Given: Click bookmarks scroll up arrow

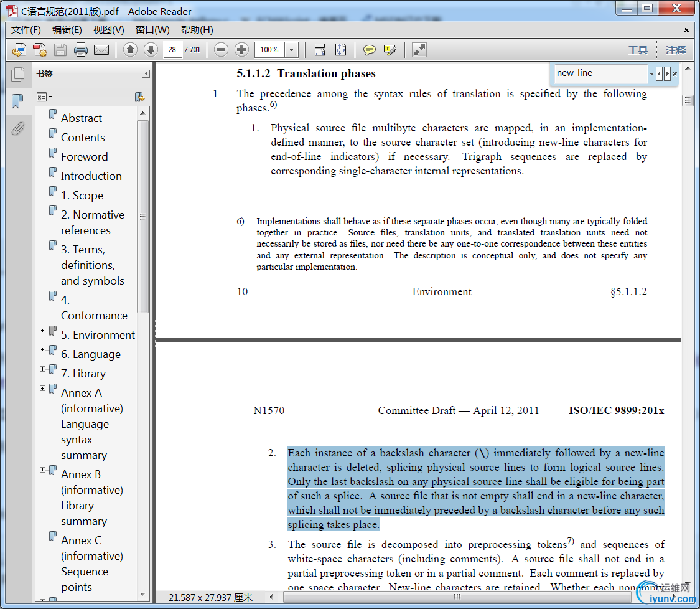Looking at the screenshot, I should click(x=143, y=113).
